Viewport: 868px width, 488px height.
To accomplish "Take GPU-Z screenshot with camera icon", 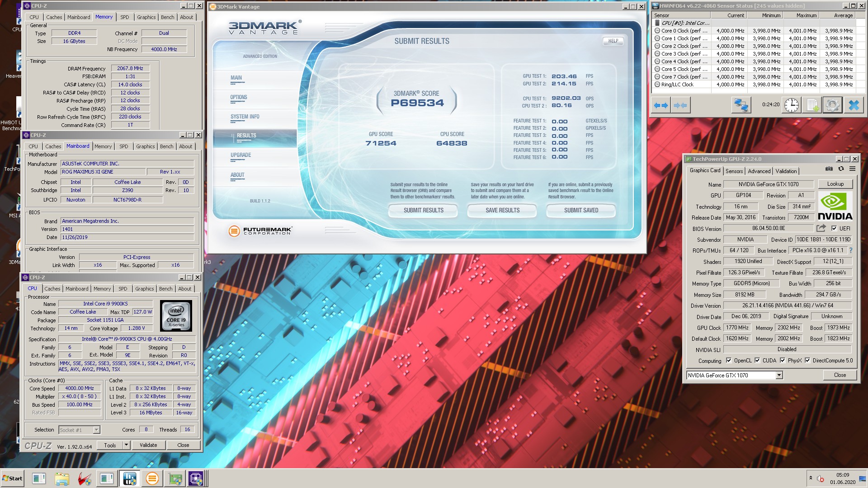I will tap(829, 169).
